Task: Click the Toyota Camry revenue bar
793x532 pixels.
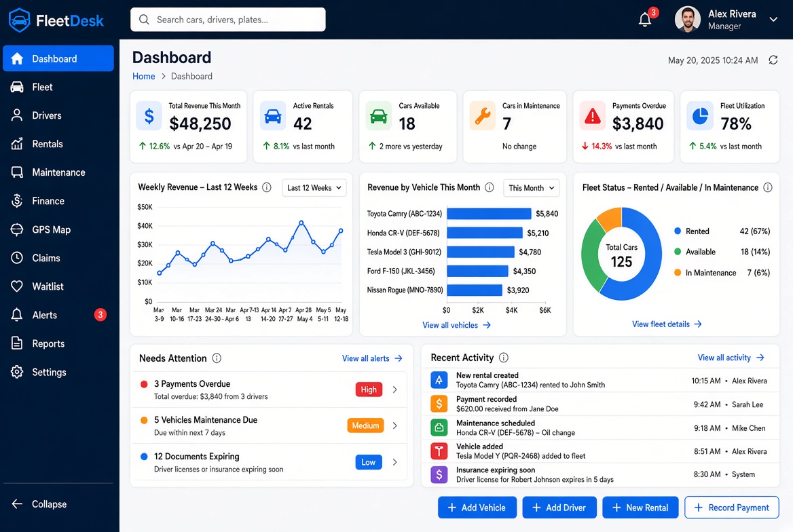Action: 489,214
